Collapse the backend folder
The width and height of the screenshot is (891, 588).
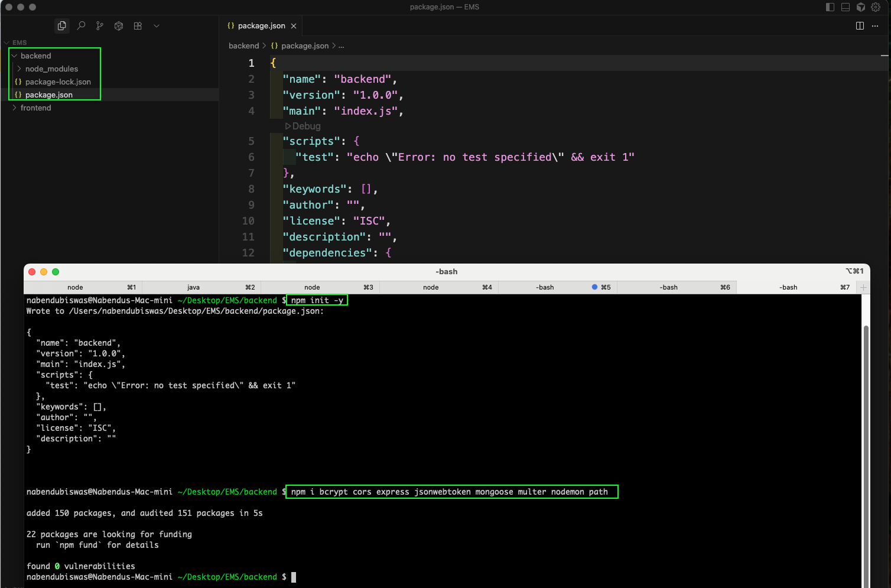pyautogui.click(x=15, y=56)
